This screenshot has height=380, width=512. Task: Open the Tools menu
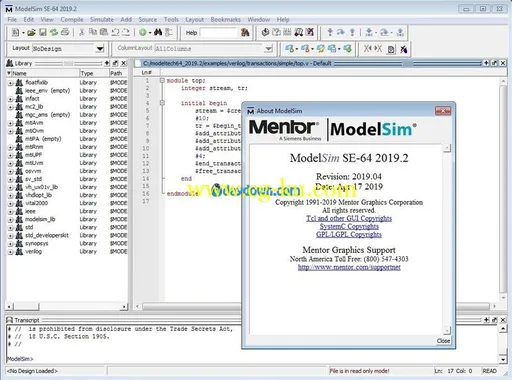[x=171, y=20]
